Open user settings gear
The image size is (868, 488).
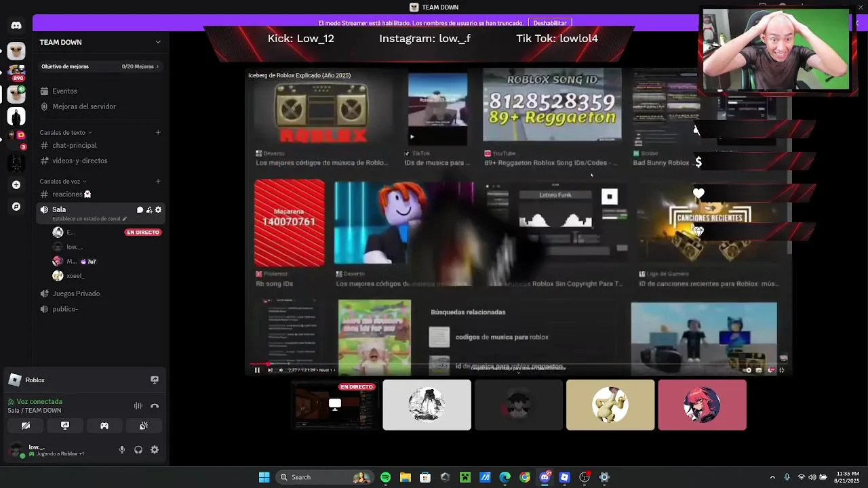[x=155, y=449]
